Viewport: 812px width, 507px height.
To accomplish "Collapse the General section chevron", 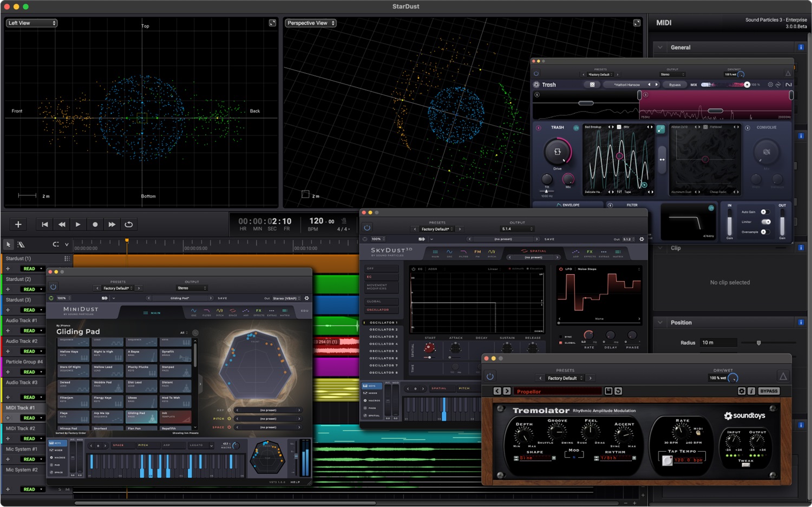I will 660,47.
